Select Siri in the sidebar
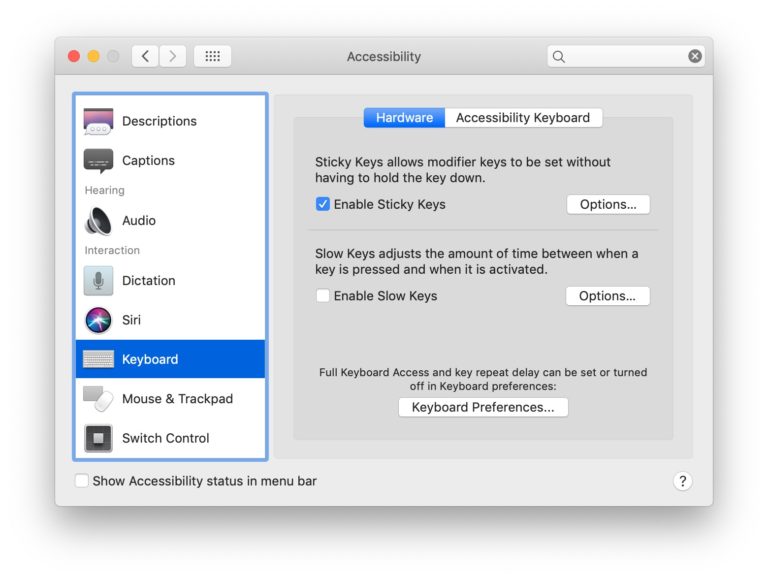The width and height of the screenshot is (768, 579). pos(170,320)
